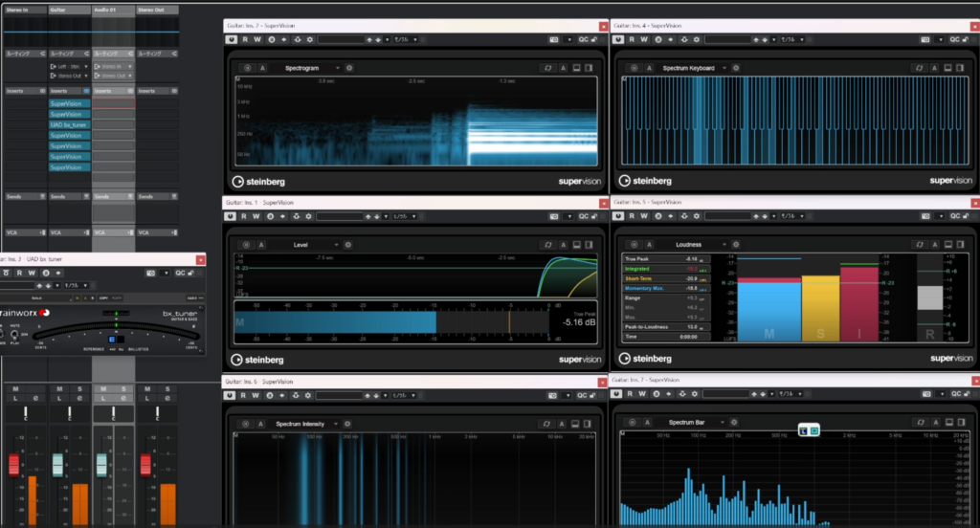Split Spectrogram module vertically

tap(589, 68)
